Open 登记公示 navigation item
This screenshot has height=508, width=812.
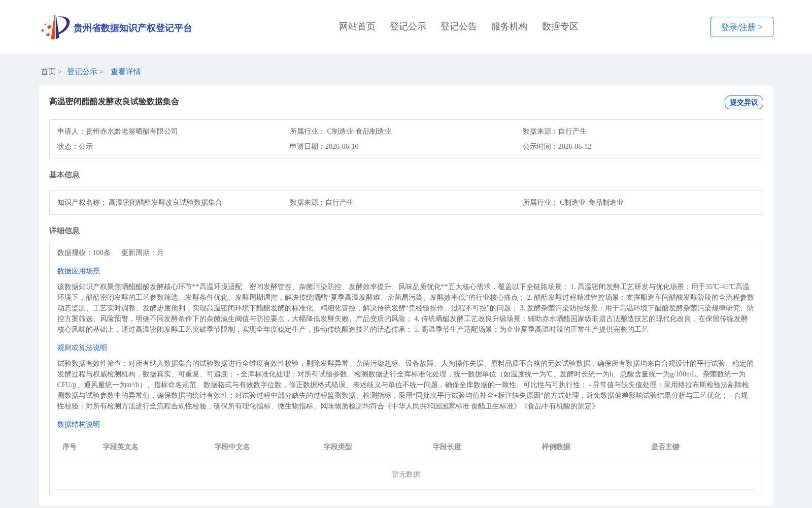408,26
